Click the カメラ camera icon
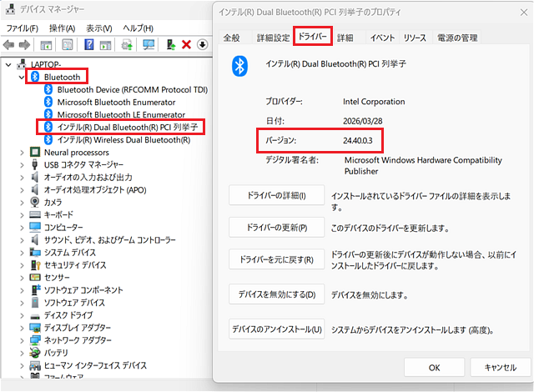This screenshot has height=392, width=534. coord(35,202)
